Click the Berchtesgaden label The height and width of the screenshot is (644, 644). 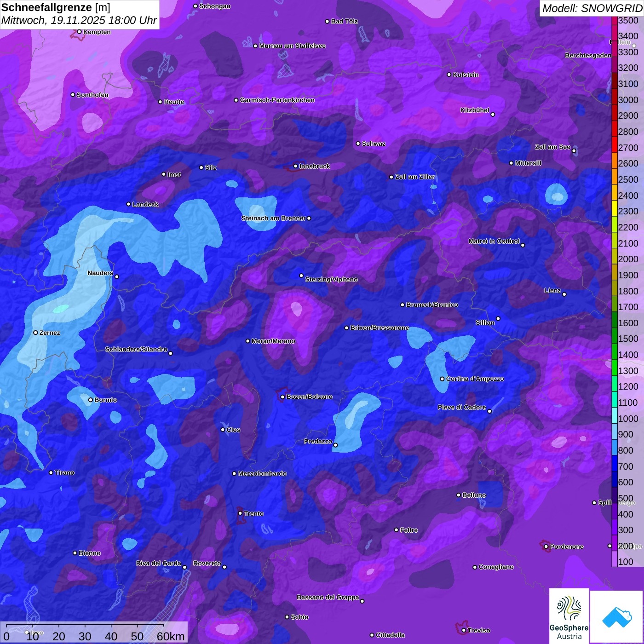[588, 55]
